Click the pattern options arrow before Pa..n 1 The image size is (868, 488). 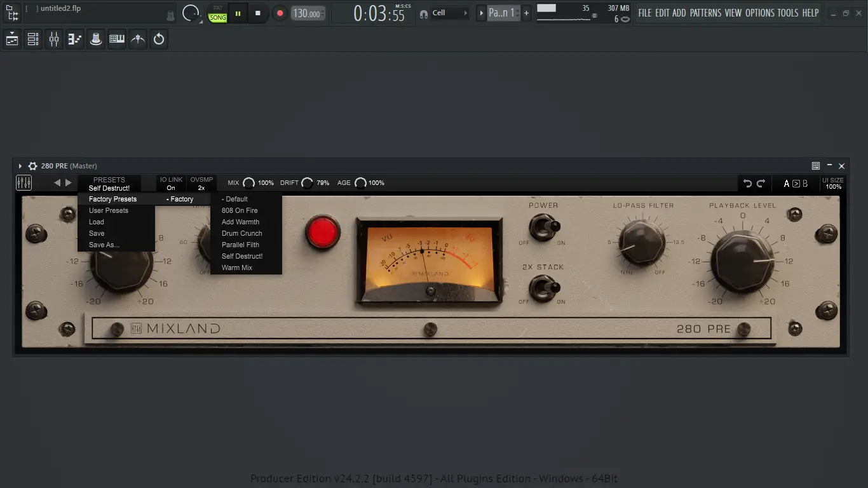click(x=481, y=13)
